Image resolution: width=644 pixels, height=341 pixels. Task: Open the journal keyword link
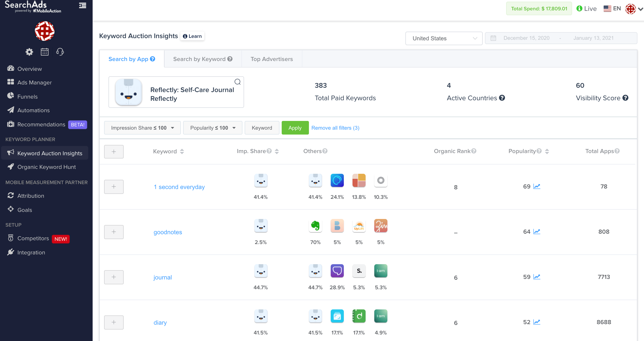pos(163,277)
